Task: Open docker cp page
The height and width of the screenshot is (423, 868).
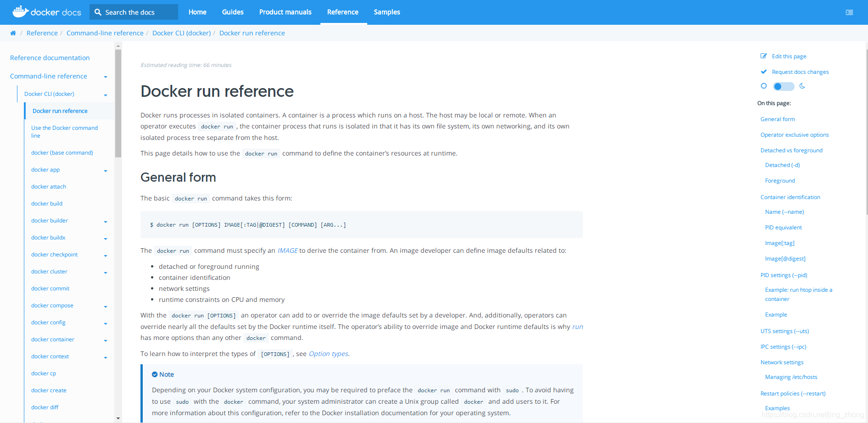Action: [x=44, y=373]
